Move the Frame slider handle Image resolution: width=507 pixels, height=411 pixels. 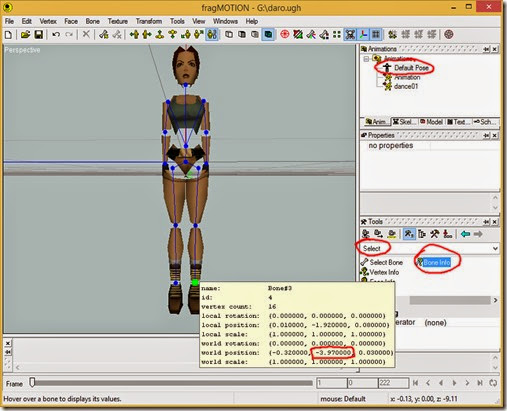(32, 382)
